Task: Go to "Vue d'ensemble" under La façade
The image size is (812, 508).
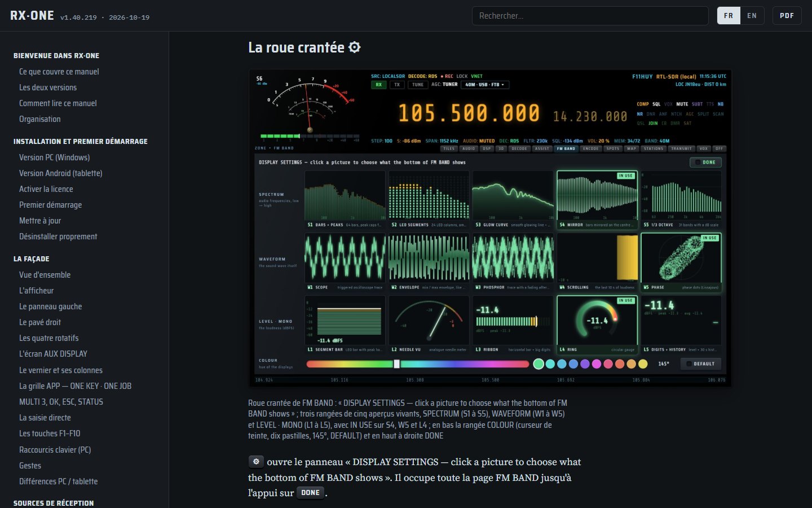Action: pos(45,275)
